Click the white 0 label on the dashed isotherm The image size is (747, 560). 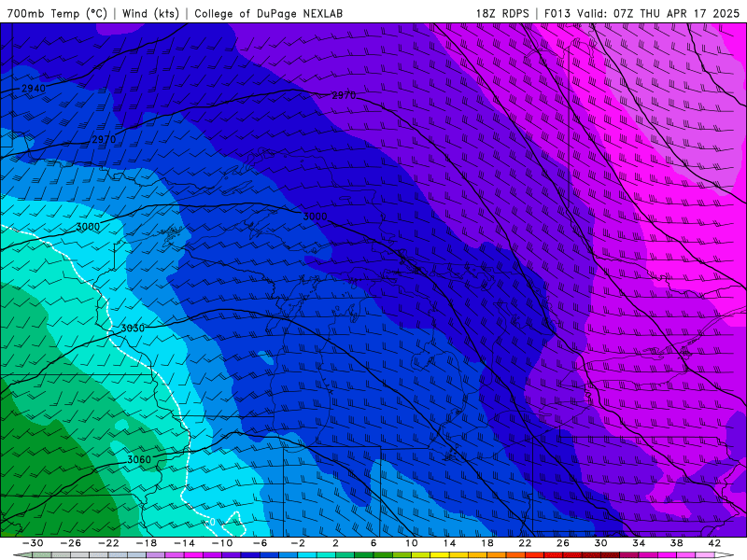tap(213, 522)
